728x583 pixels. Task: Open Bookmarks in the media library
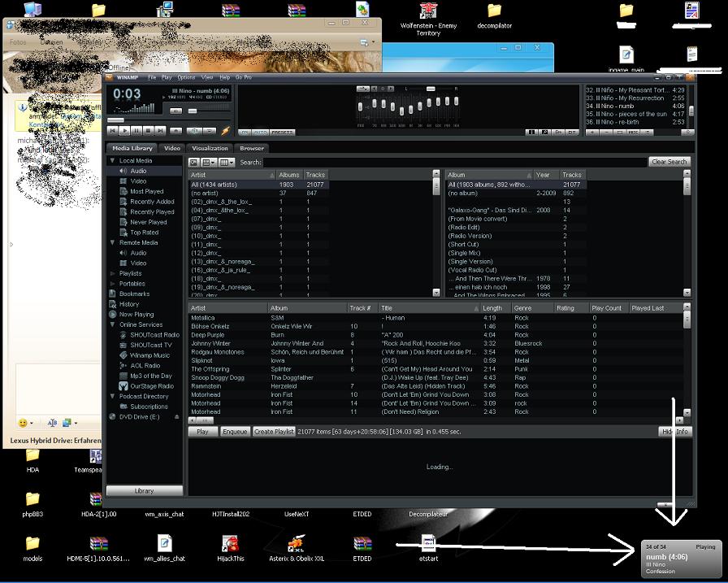(134, 294)
